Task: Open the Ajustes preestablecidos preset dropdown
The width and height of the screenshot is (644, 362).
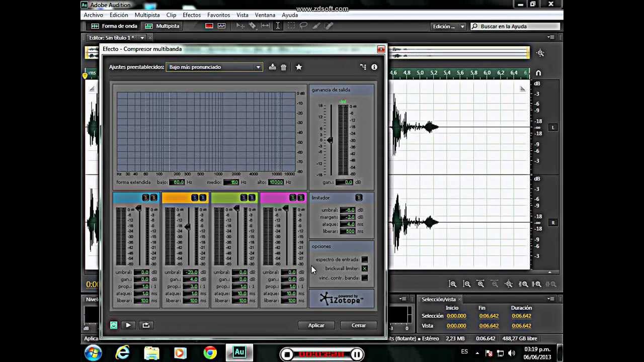Action: coord(214,67)
